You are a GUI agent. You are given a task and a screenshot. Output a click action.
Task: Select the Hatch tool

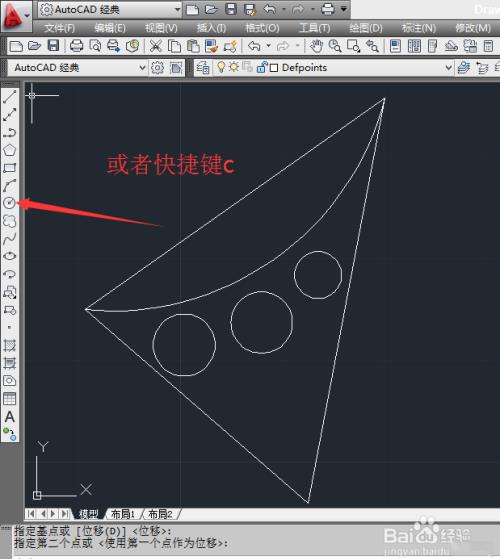click(10, 345)
